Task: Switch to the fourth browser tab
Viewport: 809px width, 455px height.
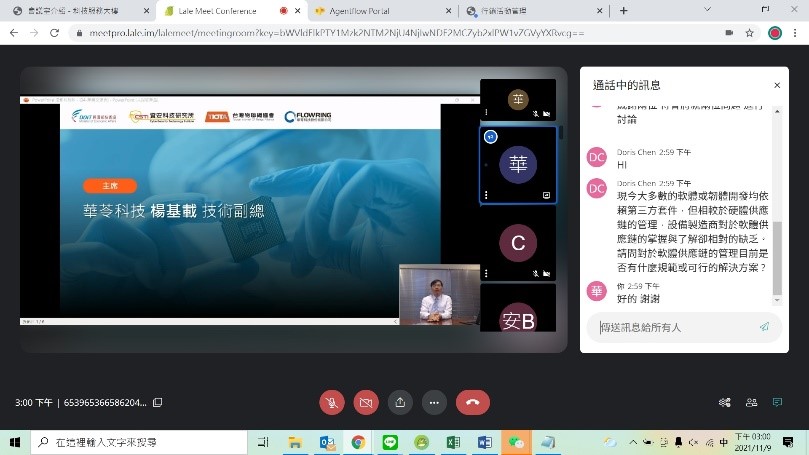Action: [533, 11]
